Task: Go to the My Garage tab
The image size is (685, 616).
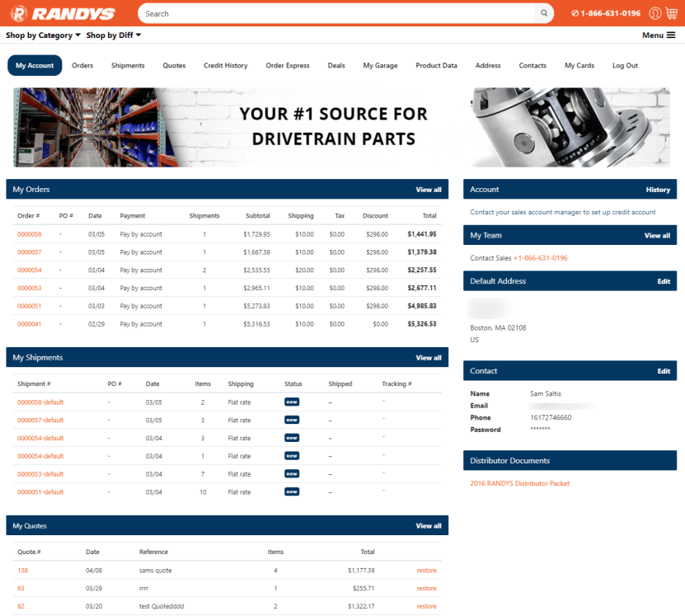Action: 380,65
